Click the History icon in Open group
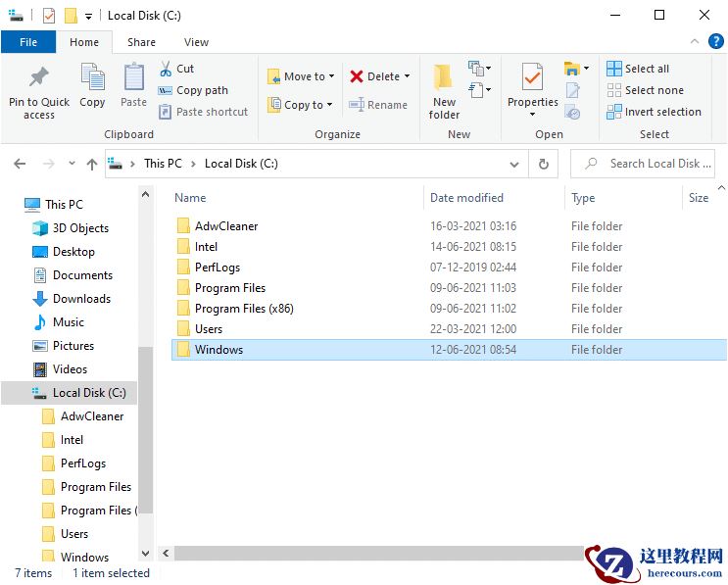Screen dimensions: 728x585 tap(572, 112)
